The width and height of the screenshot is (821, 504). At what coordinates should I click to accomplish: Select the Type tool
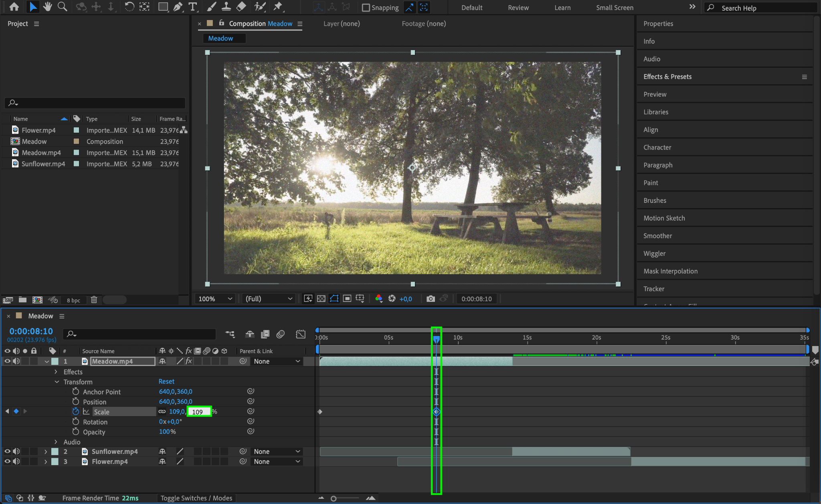tap(193, 7)
